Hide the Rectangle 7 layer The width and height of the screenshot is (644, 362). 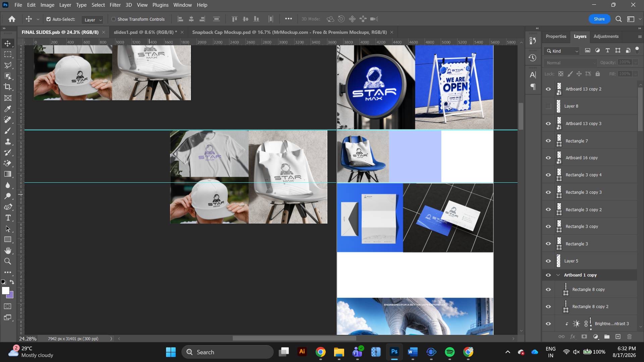coord(548,141)
